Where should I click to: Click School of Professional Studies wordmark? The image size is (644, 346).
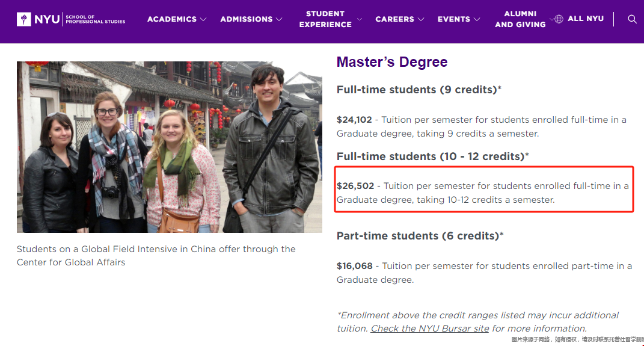pos(95,19)
